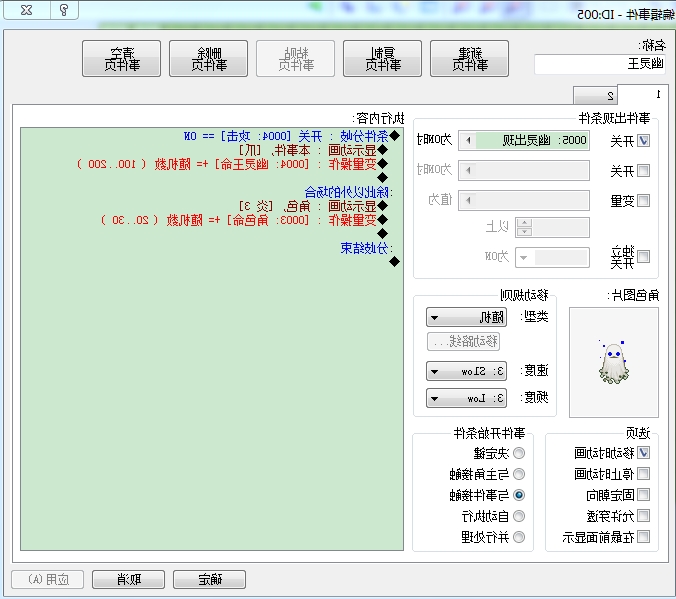
Task: Select the 变量操作 [0004: 幽灵王命] command line
Action: 232,164
